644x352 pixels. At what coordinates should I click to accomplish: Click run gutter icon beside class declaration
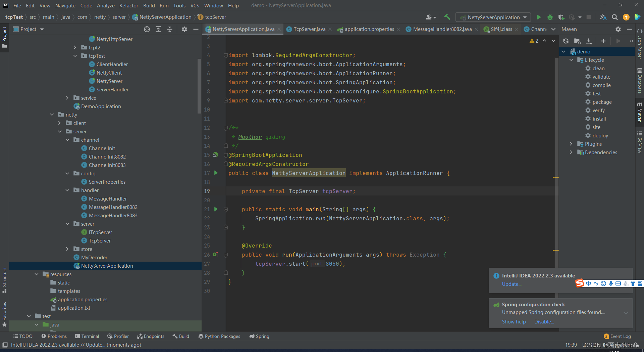(216, 173)
